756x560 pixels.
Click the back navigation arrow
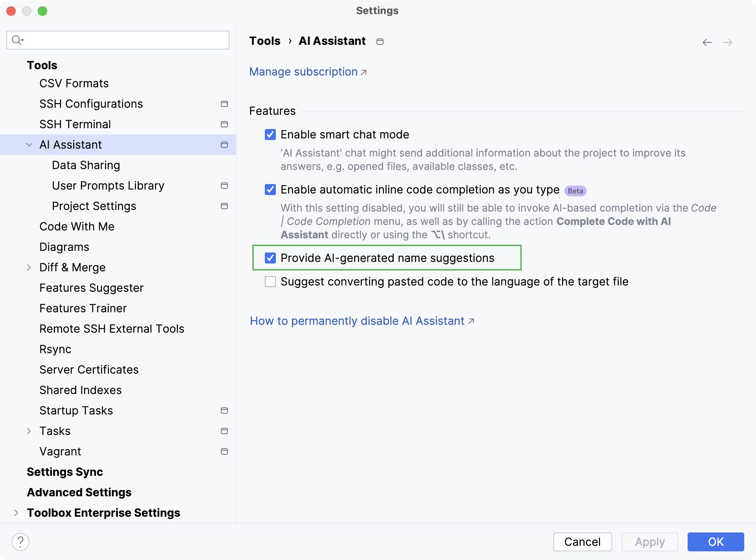click(x=707, y=42)
